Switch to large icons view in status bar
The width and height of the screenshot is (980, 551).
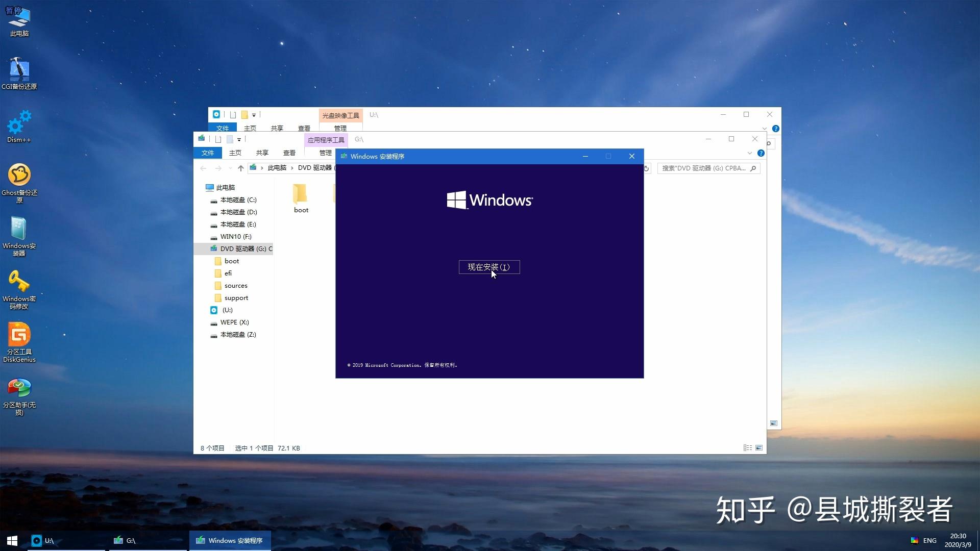click(x=759, y=447)
